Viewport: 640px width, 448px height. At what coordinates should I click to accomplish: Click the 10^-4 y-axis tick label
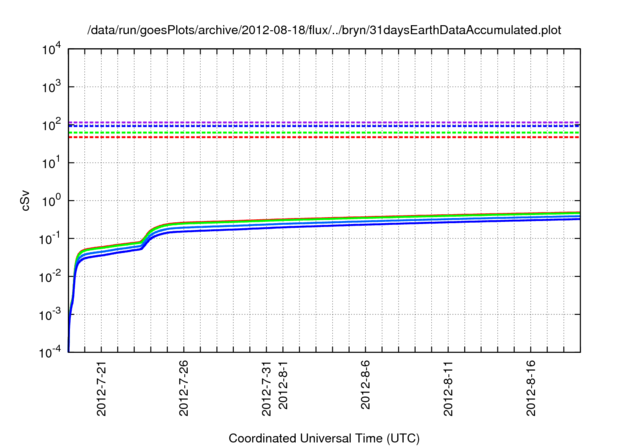51,352
